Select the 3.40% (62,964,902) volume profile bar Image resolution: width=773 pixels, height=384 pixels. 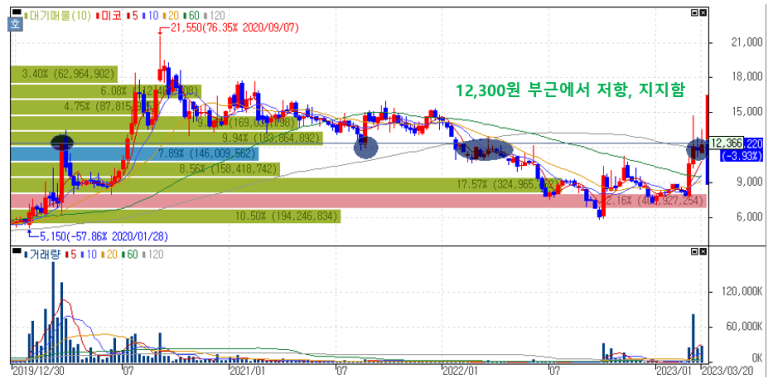[64, 75]
